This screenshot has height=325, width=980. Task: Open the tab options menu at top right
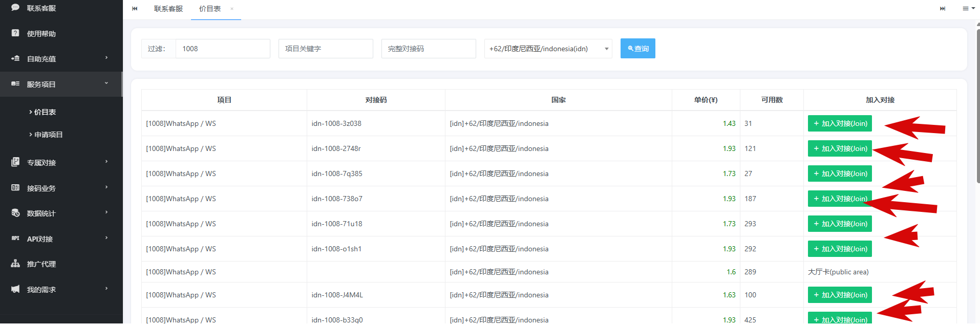click(968, 8)
